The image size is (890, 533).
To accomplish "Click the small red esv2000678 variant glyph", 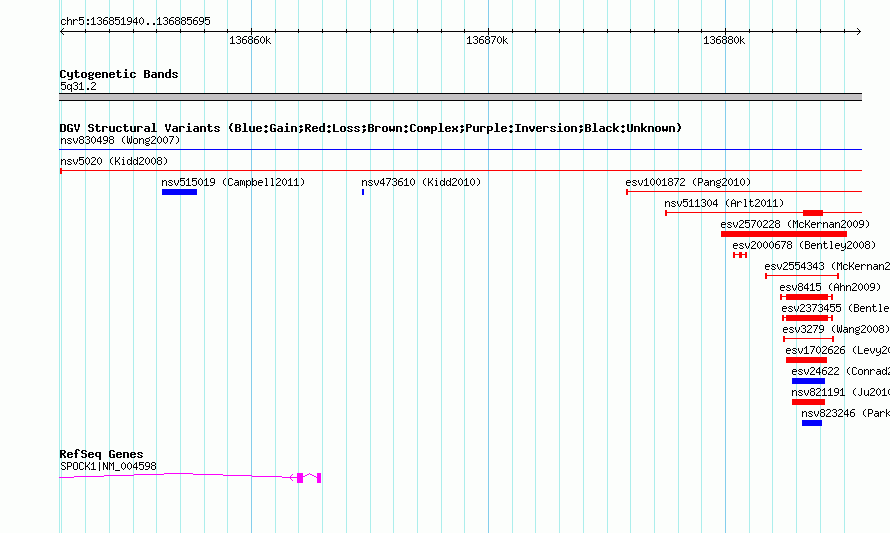I will (x=740, y=255).
